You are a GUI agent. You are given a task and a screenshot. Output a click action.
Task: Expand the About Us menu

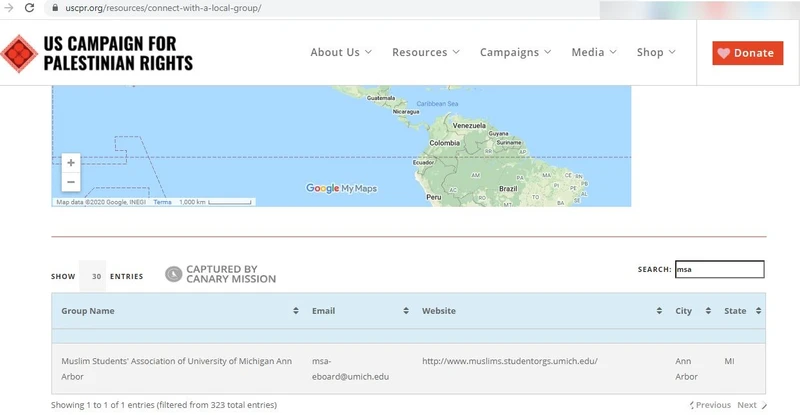click(341, 52)
